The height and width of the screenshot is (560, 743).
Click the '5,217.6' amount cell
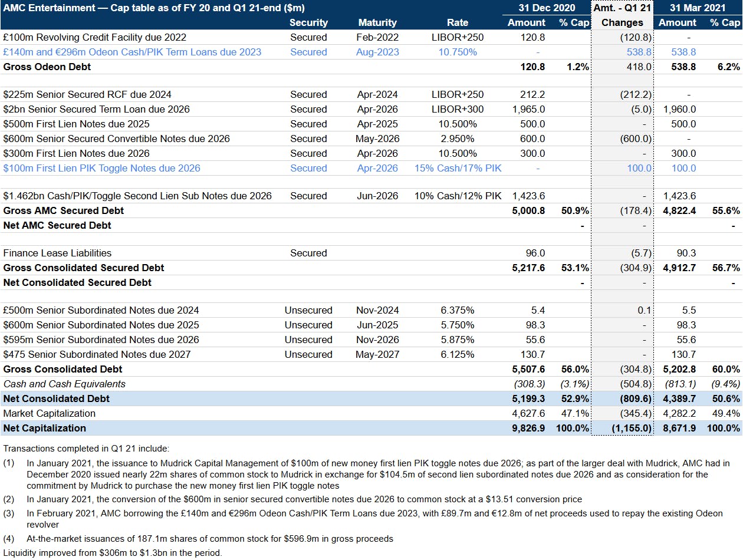529,268
